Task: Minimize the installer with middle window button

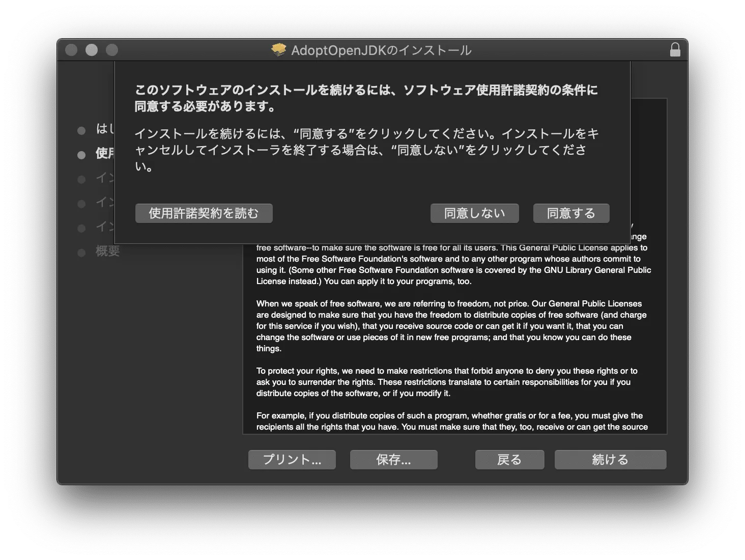Action: click(x=92, y=50)
